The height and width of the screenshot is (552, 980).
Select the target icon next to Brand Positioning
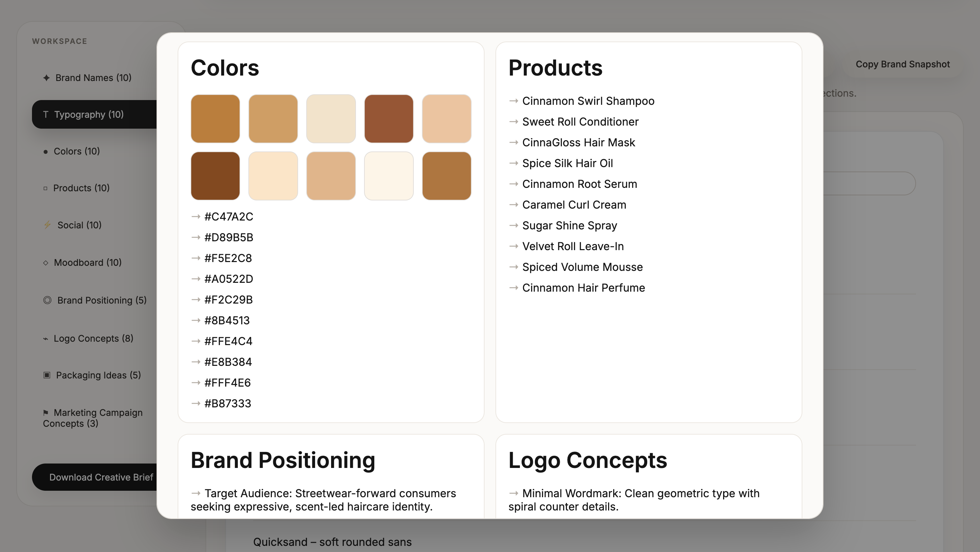coord(46,300)
